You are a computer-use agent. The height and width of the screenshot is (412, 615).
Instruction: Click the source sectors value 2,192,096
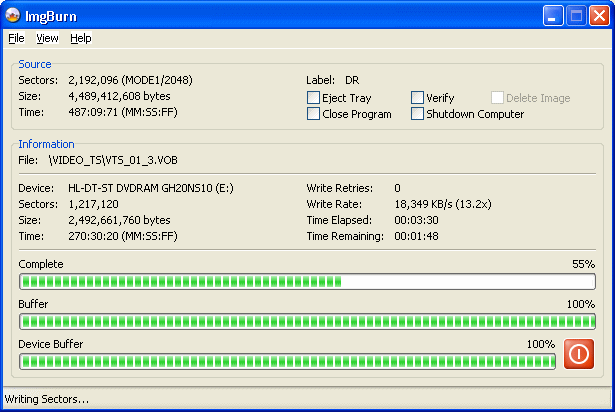coord(93,80)
